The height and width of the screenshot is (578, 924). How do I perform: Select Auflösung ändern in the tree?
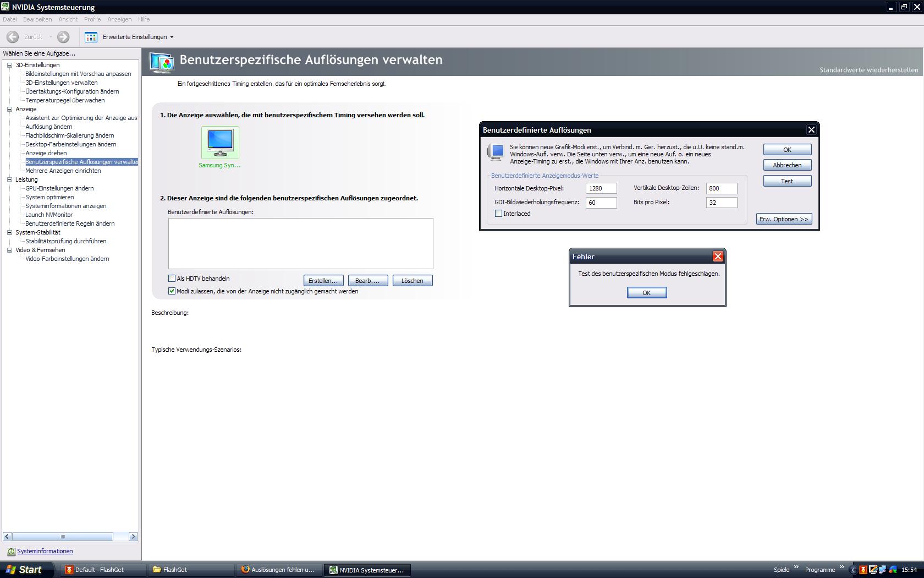pos(49,127)
